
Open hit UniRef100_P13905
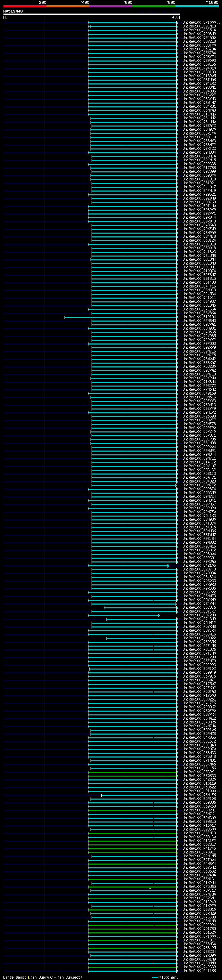pos(199,76)
